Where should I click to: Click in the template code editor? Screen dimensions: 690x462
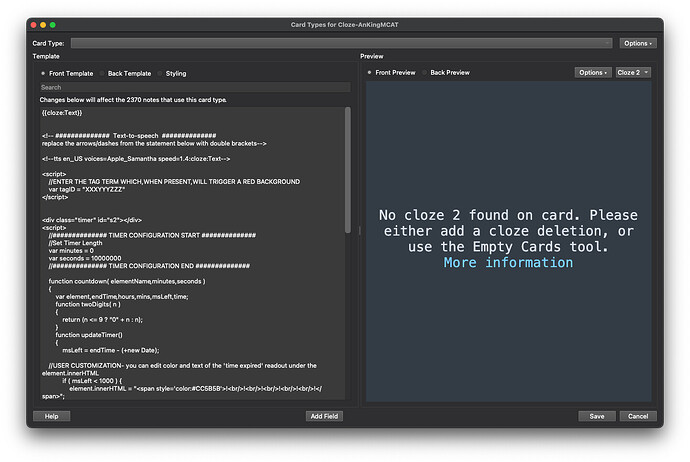[190, 250]
